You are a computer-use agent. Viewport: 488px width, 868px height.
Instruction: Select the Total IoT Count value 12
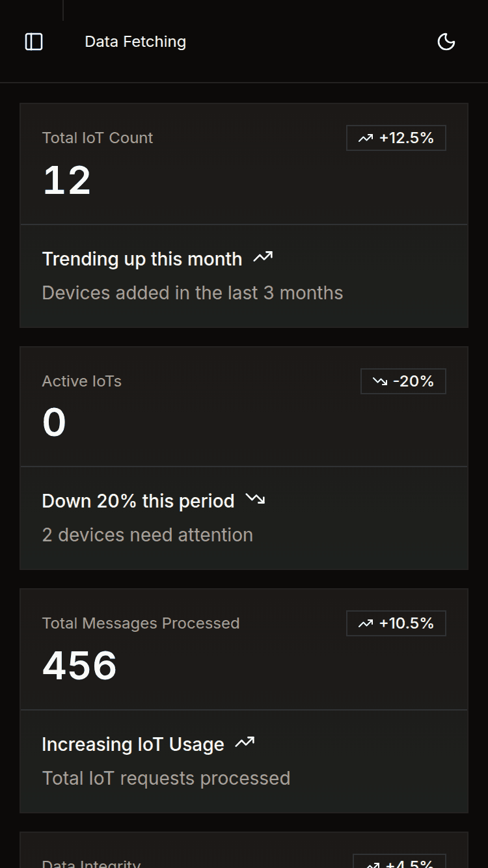[66, 180]
